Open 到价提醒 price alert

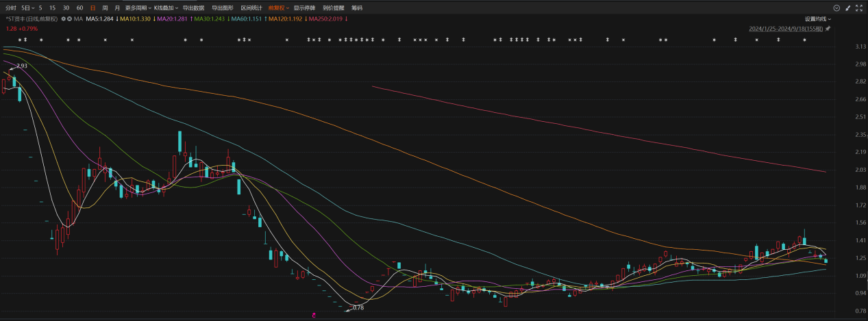pyautogui.click(x=334, y=8)
